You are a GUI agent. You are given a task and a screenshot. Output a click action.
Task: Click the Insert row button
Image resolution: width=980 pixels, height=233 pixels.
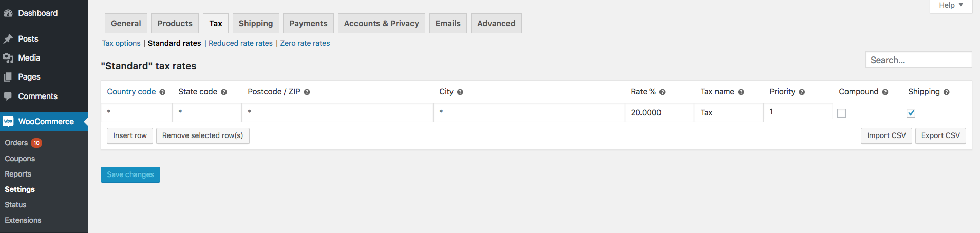pos(130,135)
